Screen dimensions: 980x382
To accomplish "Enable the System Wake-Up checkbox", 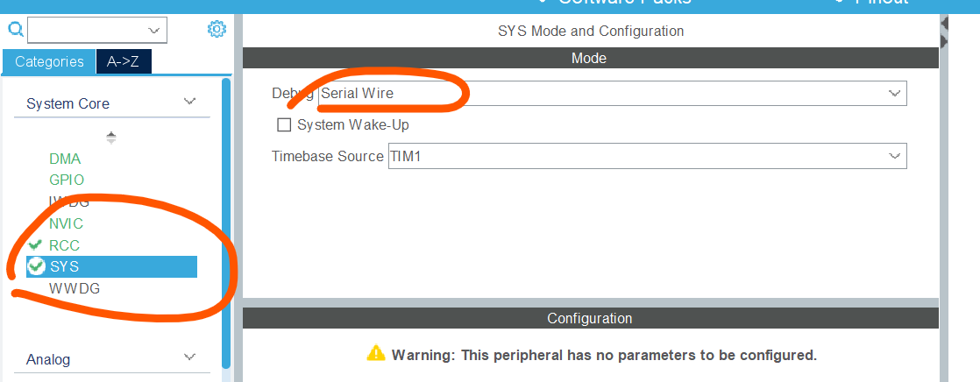I will coord(284,124).
